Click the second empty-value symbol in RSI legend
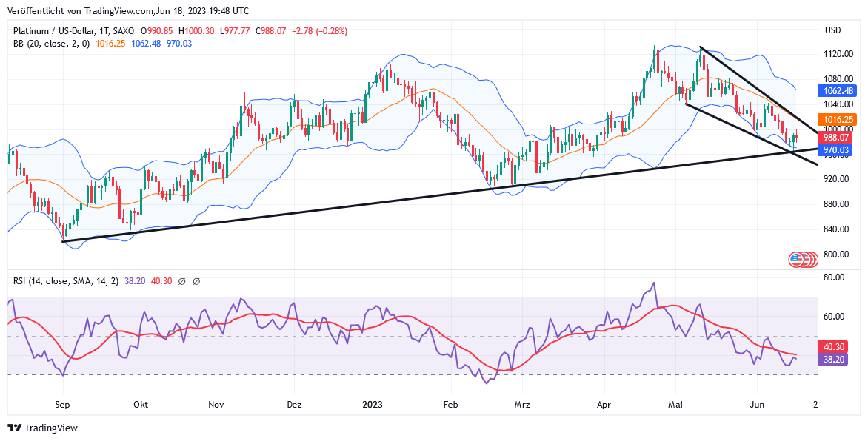The width and height of the screenshot is (868, 441). click(196, 281)
